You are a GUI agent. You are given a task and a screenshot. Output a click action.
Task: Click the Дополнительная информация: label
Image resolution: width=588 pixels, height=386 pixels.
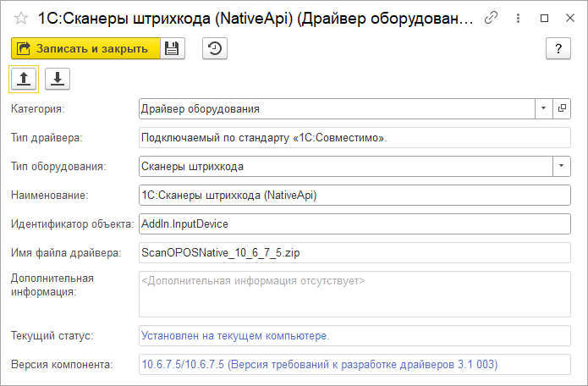pos(52,285)
